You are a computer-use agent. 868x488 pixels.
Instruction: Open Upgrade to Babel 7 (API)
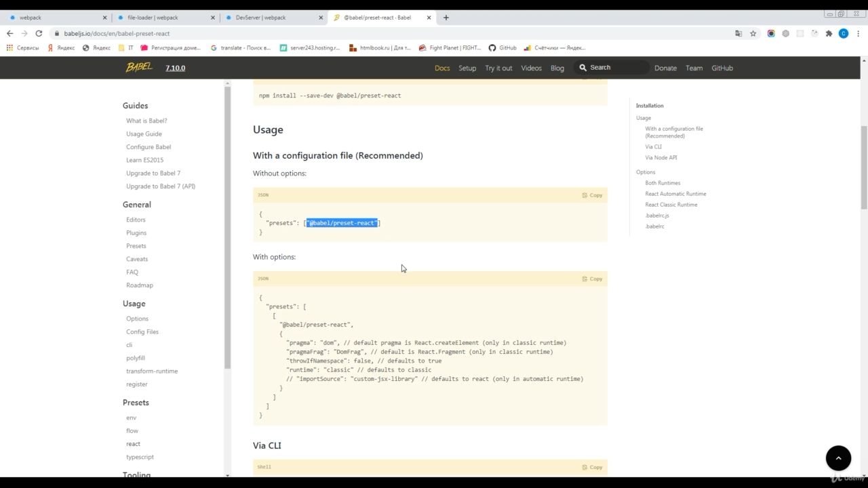point(161,186)
